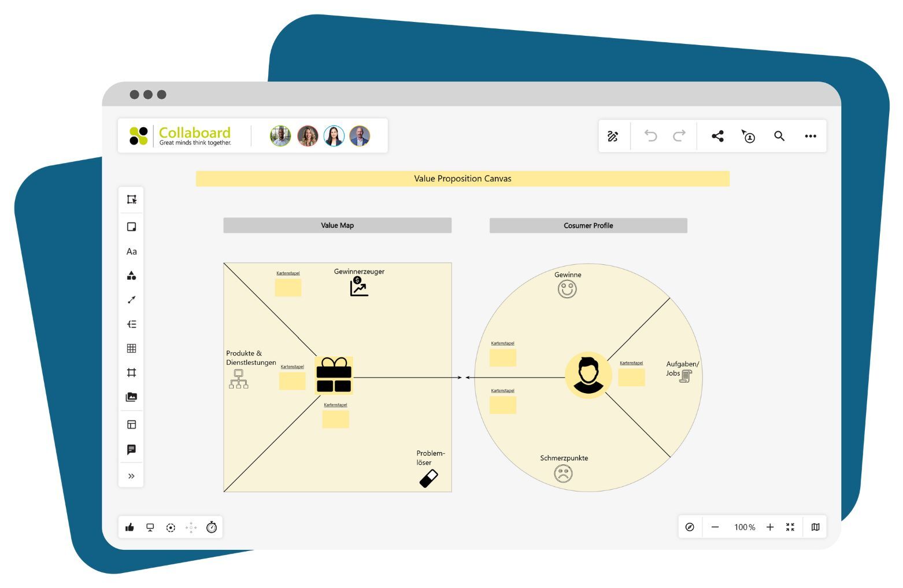This screenshot has height=588, width=903.
Task: Open the search magnifier icon
Action: point(779,136)
